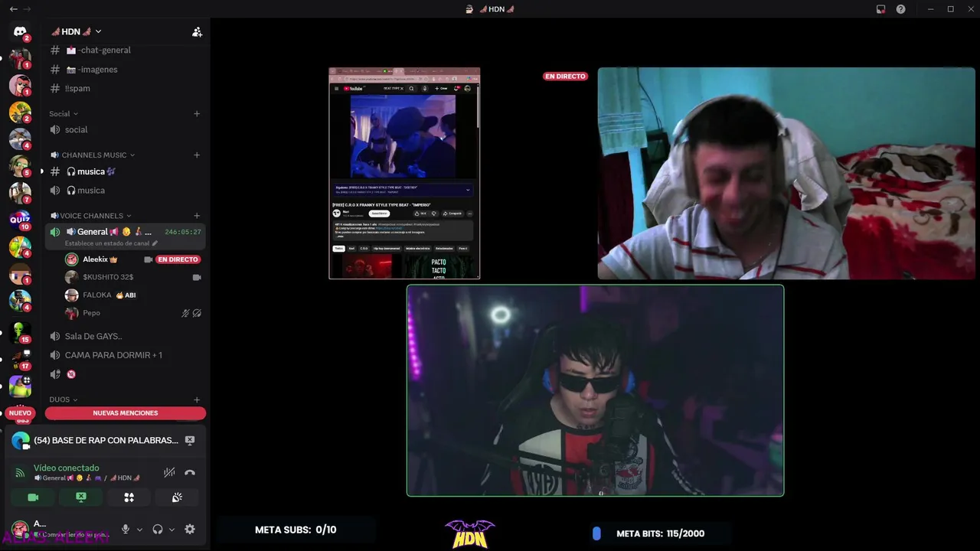Open the -chat-general text channel
980x551 pixels.
[126, 50]
